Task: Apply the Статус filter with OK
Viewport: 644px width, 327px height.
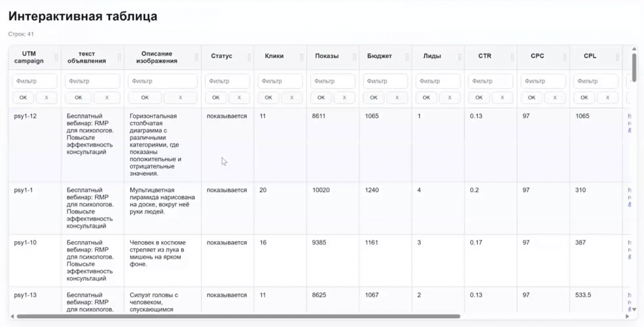Action: tap(216, 98)
